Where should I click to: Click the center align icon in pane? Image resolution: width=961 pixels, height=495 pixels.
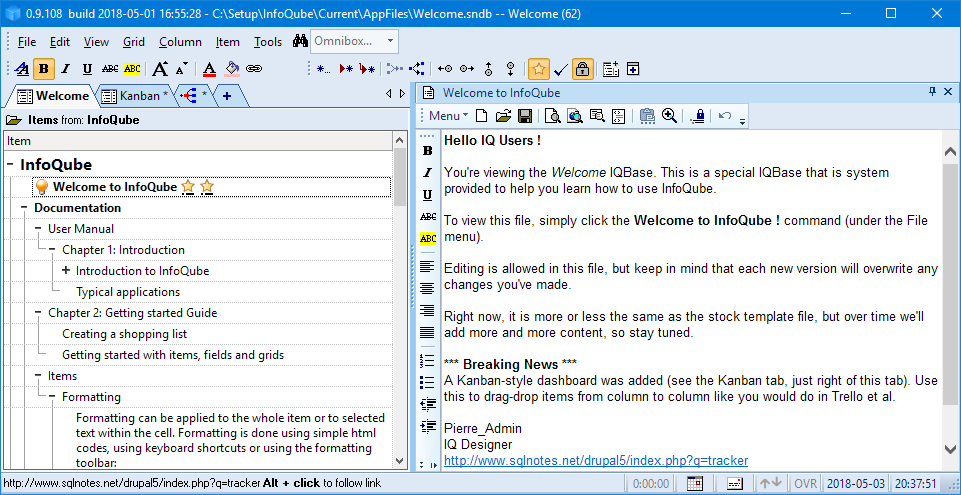427,288
